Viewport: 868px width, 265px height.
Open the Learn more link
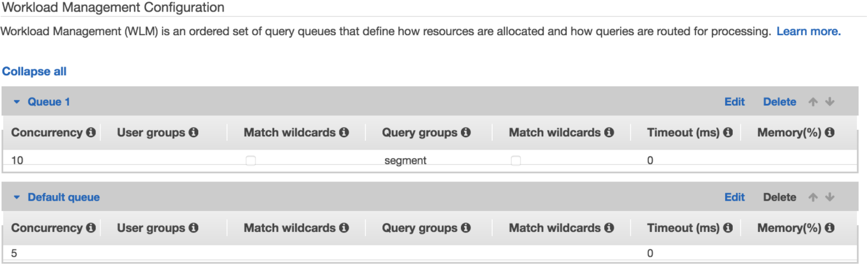tap(808, 31)
